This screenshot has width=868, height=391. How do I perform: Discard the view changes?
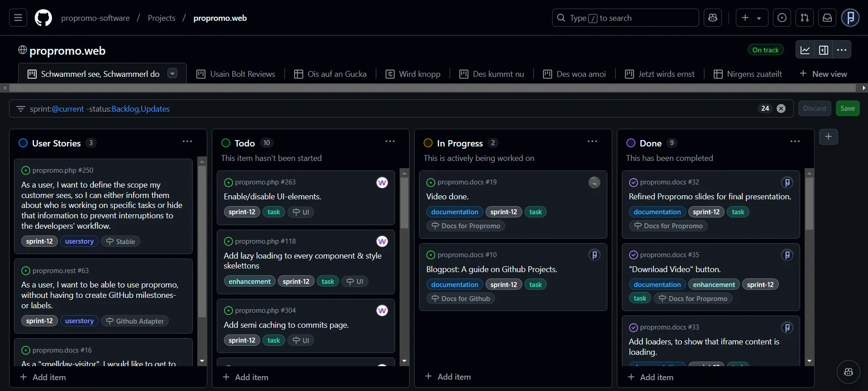pos(815,108)
